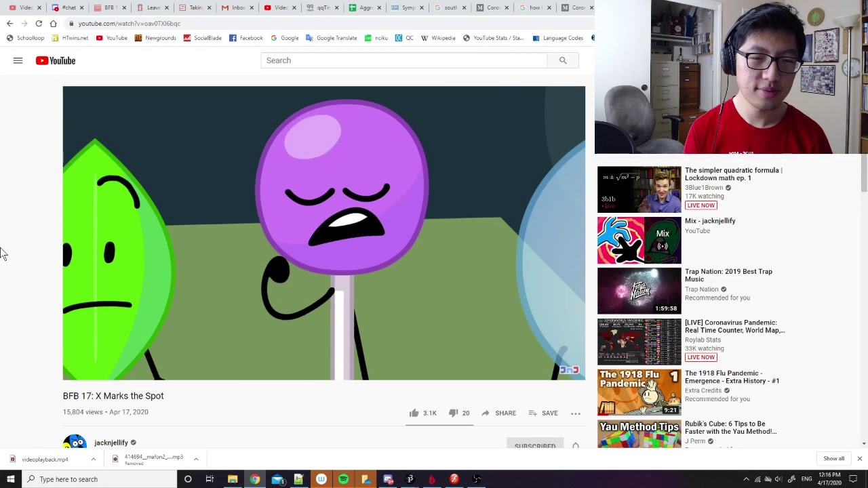The height and width of the screenshot is (488, 868).
Task: Expand the videoplayback.mp4 download options arrow
Action: [x=94, y=460]
